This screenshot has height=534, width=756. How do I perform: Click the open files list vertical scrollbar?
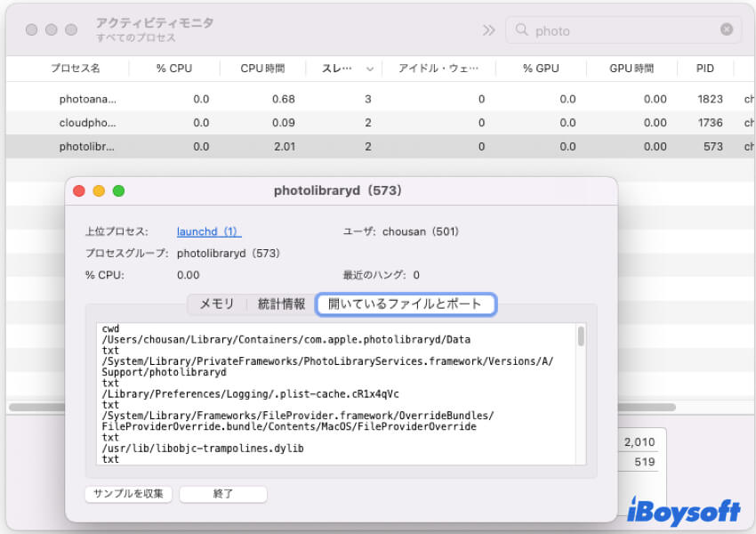pyautogui.click(x=581, y=336)
